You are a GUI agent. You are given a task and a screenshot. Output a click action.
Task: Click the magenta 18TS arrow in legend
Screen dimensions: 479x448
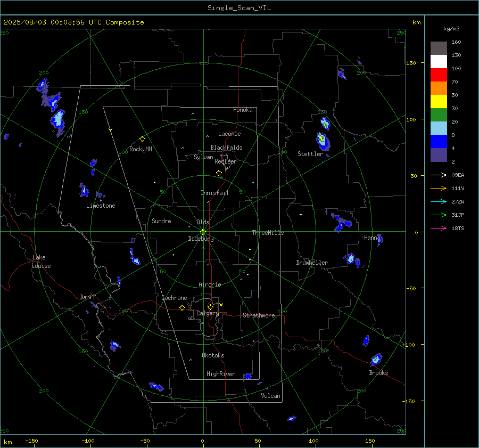coord(439,228)
